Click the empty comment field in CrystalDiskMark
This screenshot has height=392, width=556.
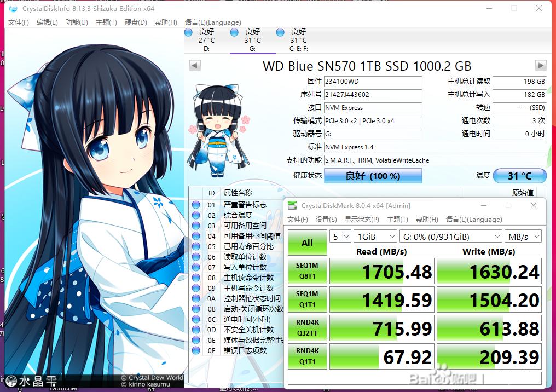[414, 378]
